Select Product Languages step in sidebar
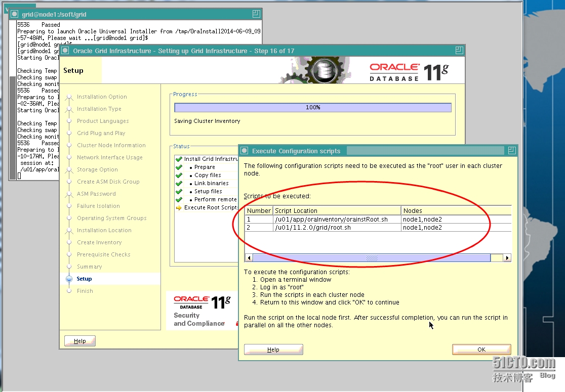This screenshot has height=392, width=565. tap(103, 121)
